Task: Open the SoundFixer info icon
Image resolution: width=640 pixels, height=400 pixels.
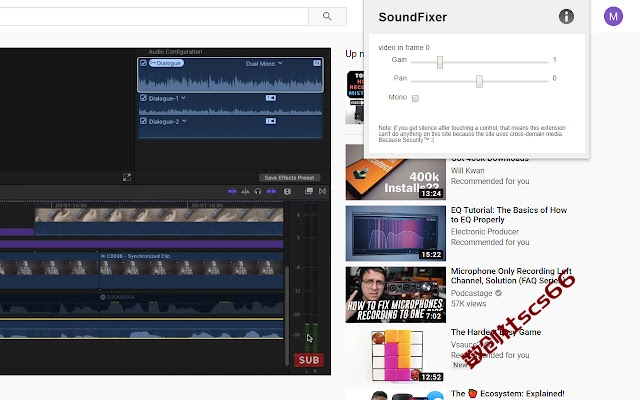Action: click(566, 17)
